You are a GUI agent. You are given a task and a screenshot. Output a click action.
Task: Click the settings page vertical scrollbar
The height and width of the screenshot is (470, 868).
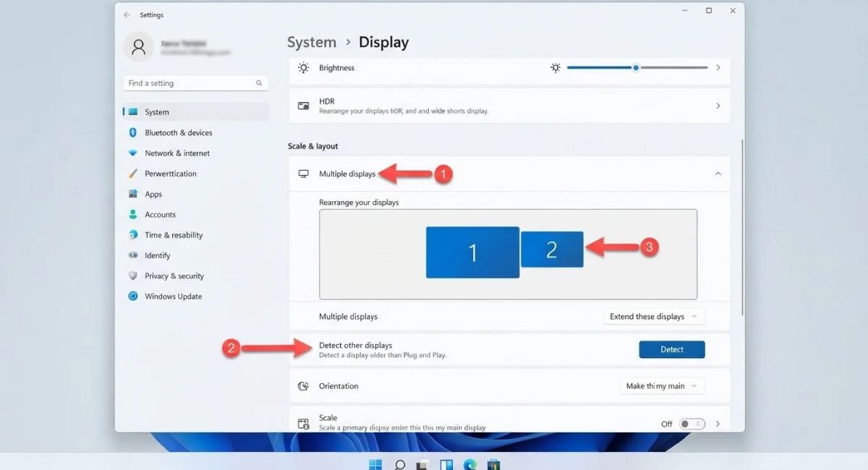pyautogui.click(x=742, y=228)
